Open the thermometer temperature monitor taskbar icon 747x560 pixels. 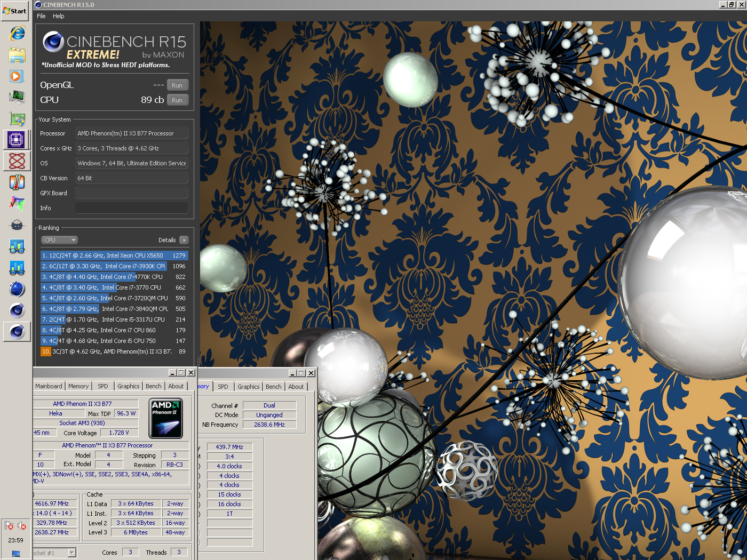pyautogui.click(x=17, y=182)
